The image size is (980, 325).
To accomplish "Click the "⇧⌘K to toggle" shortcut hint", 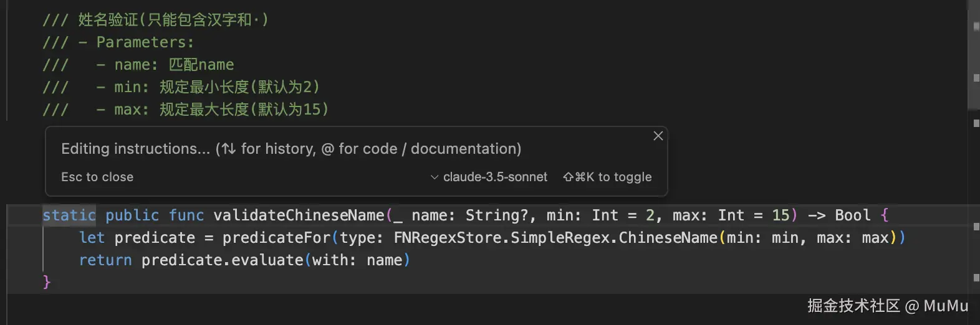I will pos(607,177).
